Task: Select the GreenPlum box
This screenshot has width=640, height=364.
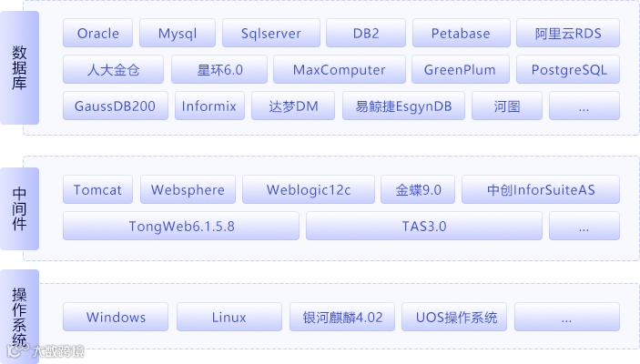Action: [x=461, y=69]
